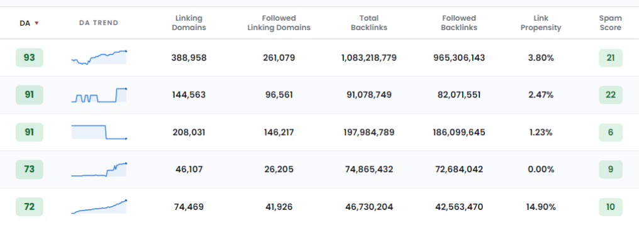
Task: Select the linking domains value 144,563
Action: 189,95
